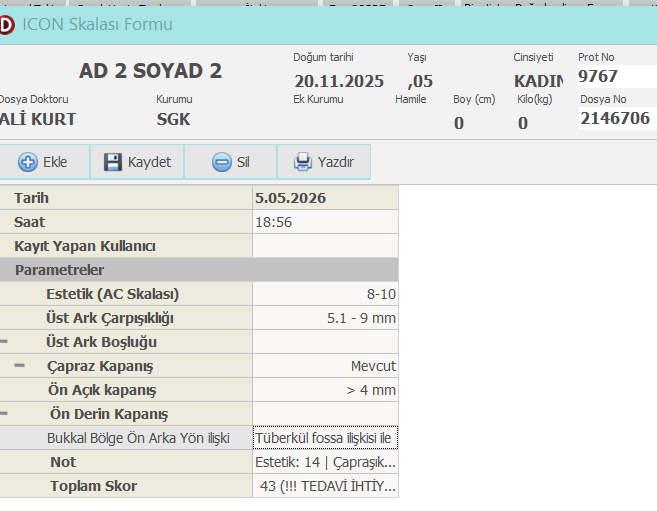Click the empty Üst Ark Boşluğu value cell

click(325, 342)
